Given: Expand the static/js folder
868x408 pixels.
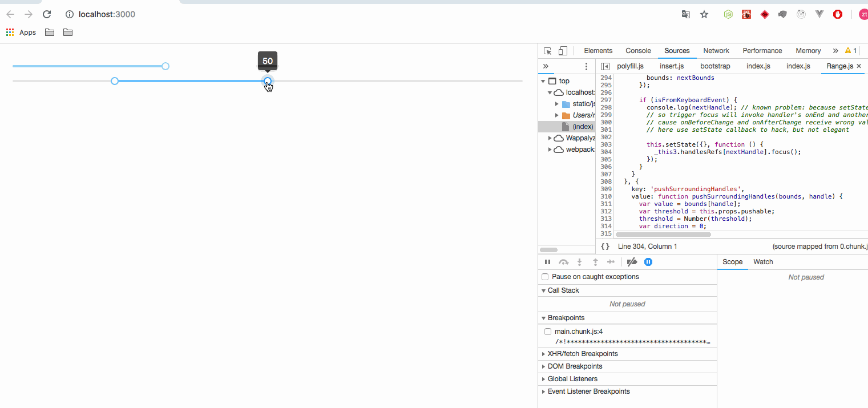Looking at the screenshot, I should pyautogui.click(x=557, y=104).
